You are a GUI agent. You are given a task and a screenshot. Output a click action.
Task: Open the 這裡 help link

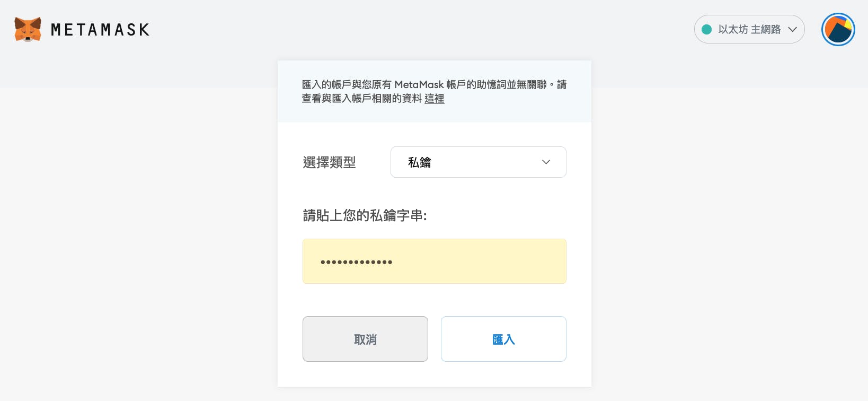click(x=434, y=99)
